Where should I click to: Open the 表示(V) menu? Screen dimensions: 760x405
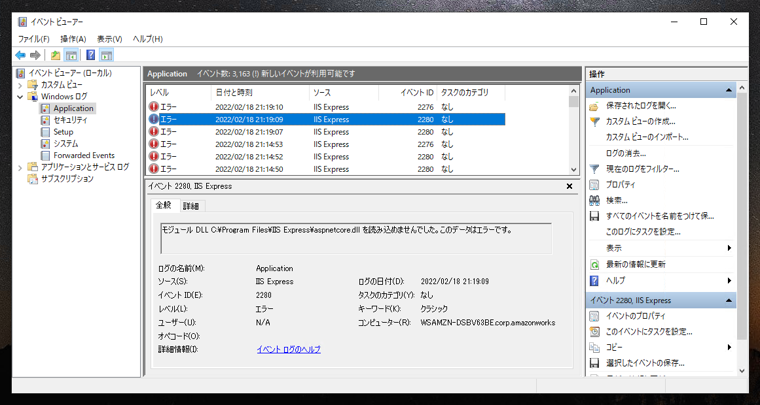[x=110, y=39]
